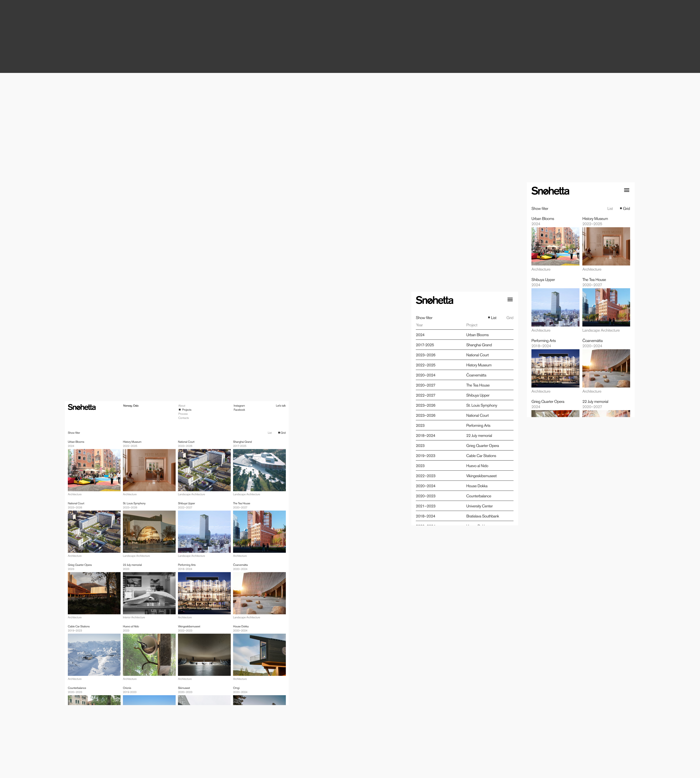The height and width of the screenshot is (778, 700).
Task: Select Grid option in the list-view frame
Action: coord(510,318)
